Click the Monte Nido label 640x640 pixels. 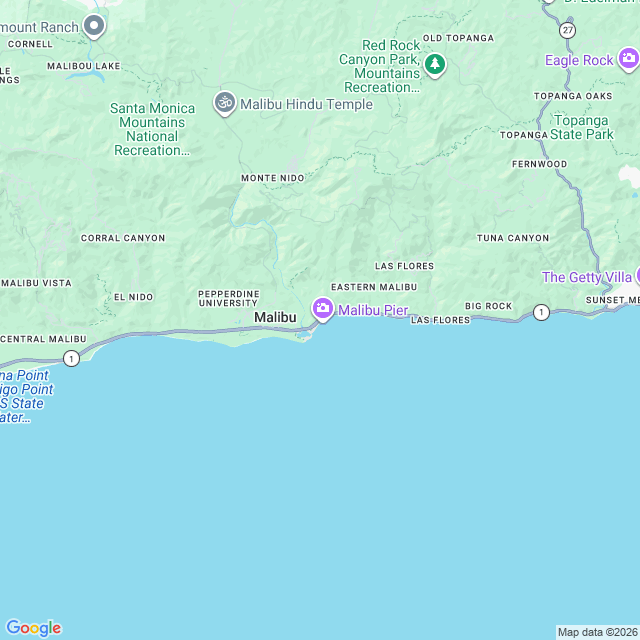(x=273, y=178)
